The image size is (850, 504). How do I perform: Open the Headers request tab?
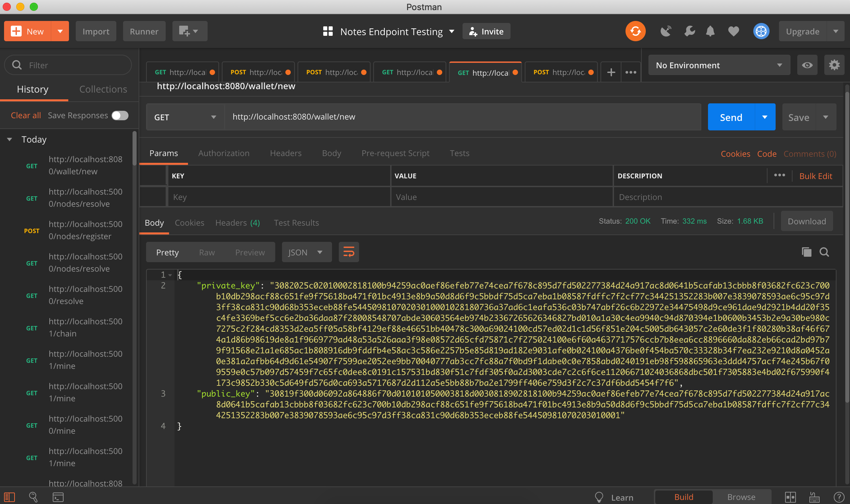tap(285, 153)
